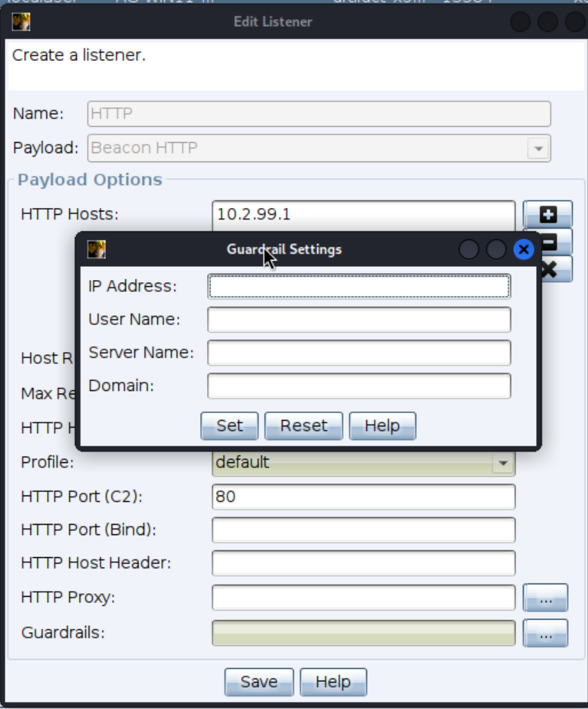Viewport: 588px width, 709px height.
Task: Click the Help button next to Save
Action: (x=332, y=682)
